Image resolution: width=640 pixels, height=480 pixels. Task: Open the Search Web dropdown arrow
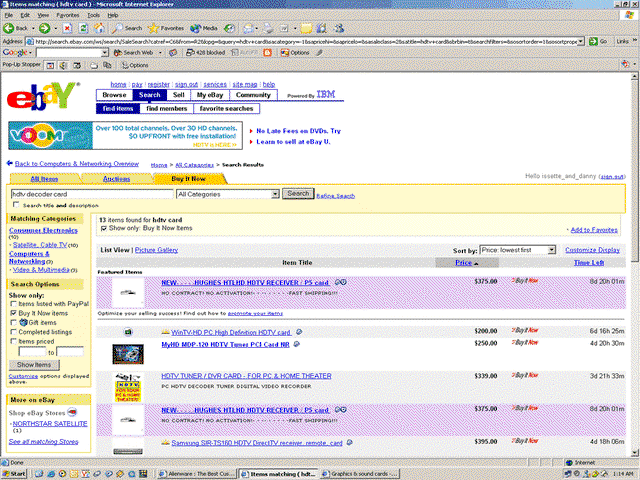[160, 53]
